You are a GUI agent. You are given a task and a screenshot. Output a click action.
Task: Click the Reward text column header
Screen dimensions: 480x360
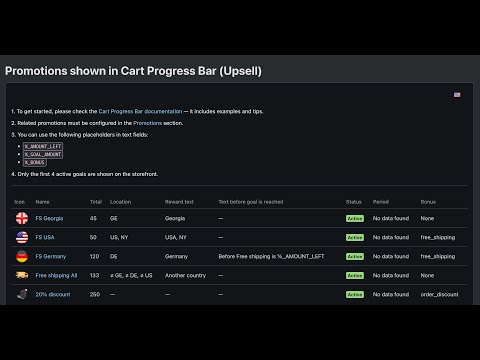click(x=179, y=202)
